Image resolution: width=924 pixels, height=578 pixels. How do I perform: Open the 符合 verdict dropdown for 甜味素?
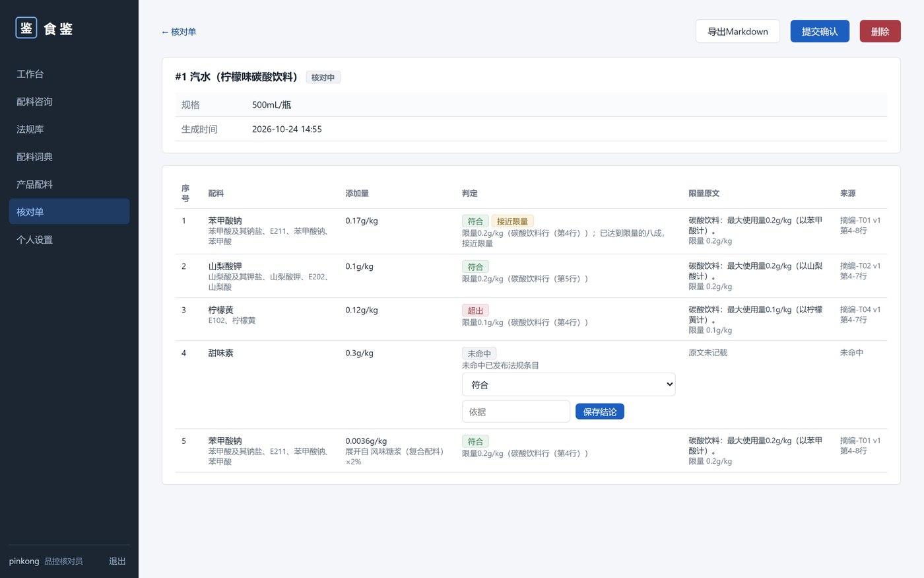[x=569, y=384]
